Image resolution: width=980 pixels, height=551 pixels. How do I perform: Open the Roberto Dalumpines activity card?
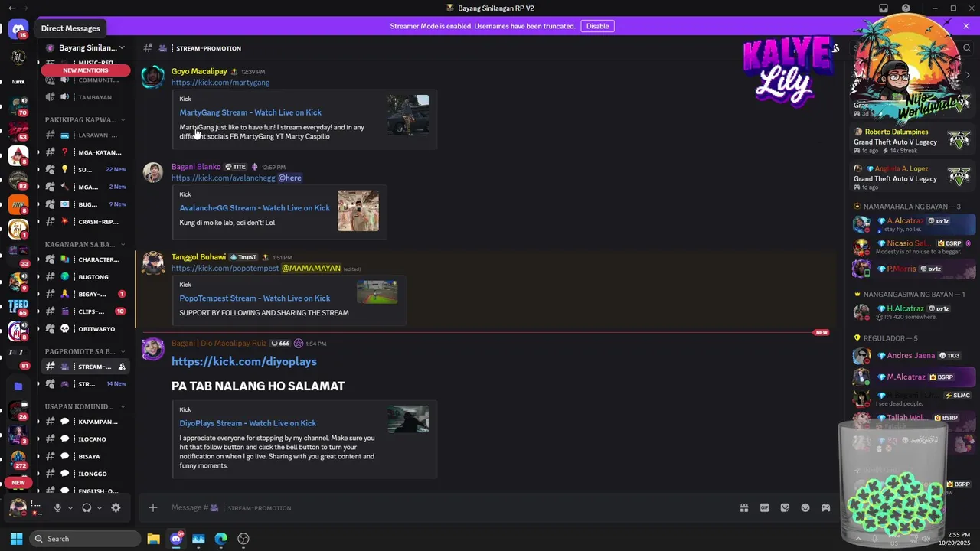click(913, 141)
